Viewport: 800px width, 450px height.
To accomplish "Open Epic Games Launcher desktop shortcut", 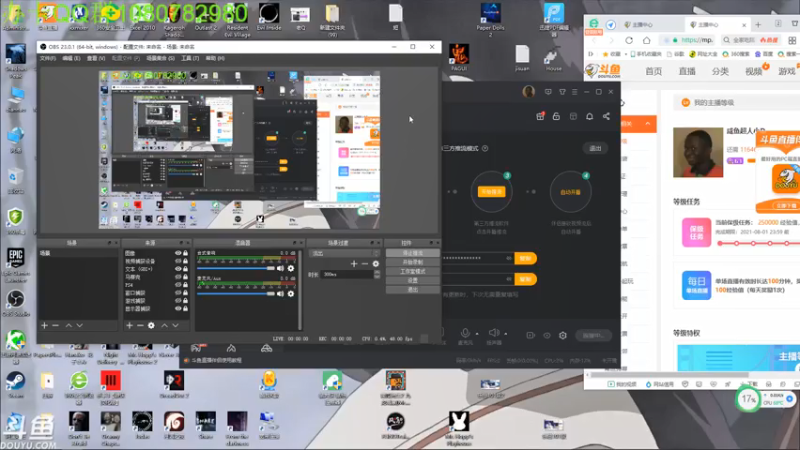I will [x=16, y=265].
